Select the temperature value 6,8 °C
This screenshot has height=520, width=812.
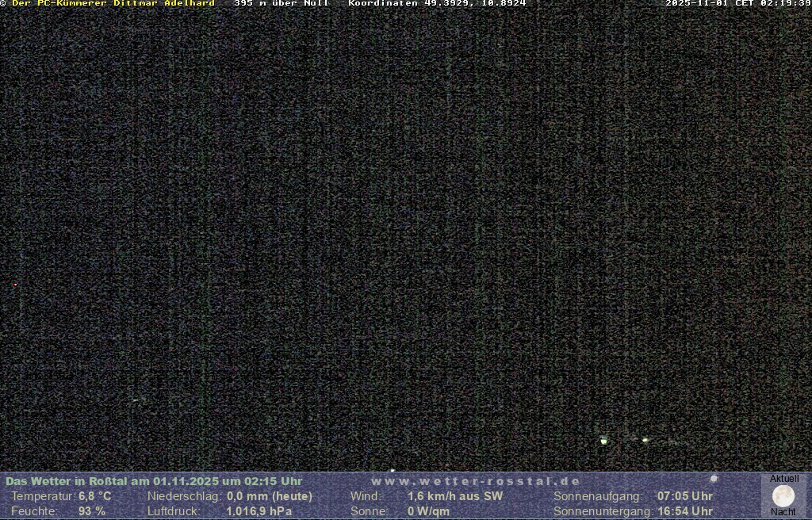pos(94,496)
